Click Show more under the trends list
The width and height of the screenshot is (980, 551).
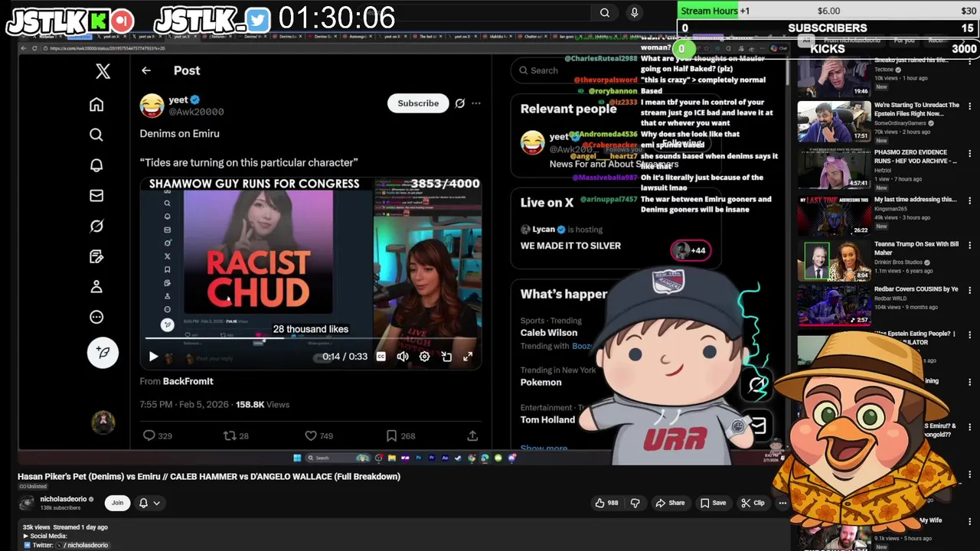click(x=544, y=448)
